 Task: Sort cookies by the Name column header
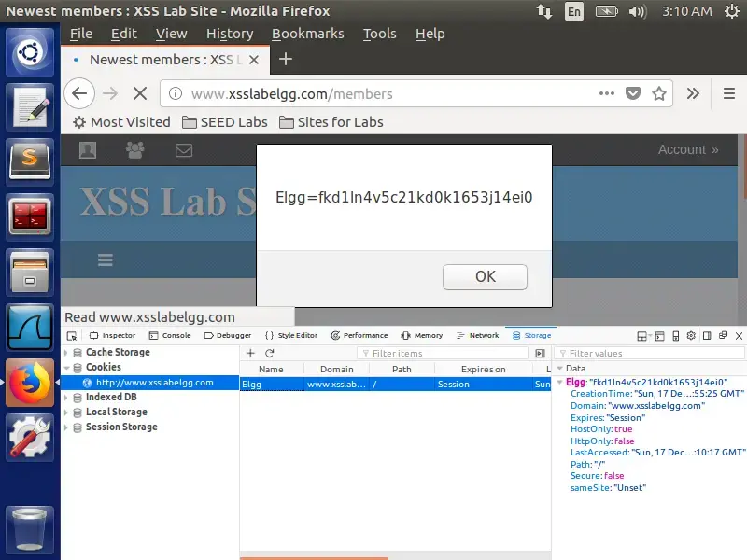click(271, 369)
